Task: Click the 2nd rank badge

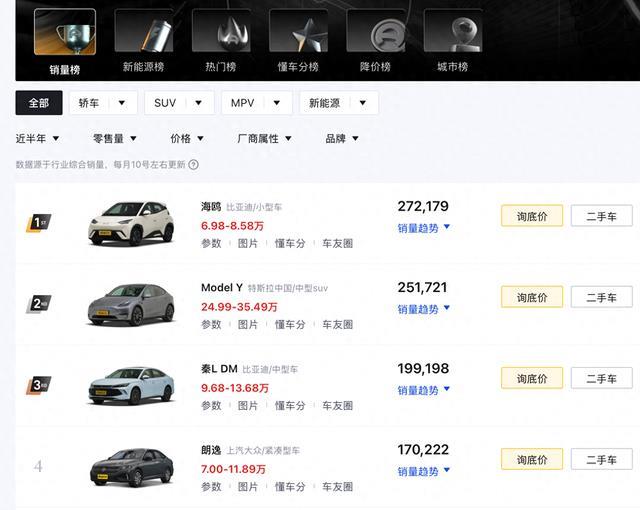Action: point(38,304)
